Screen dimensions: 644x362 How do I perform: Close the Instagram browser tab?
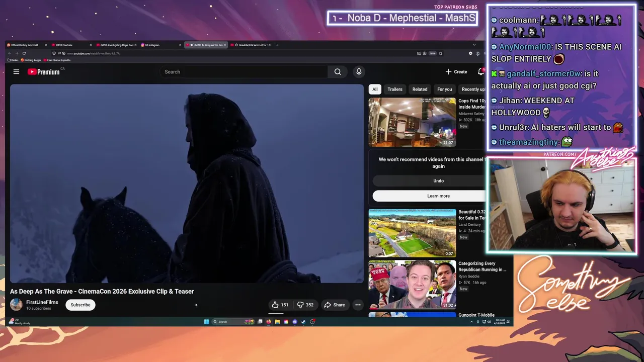180,45
